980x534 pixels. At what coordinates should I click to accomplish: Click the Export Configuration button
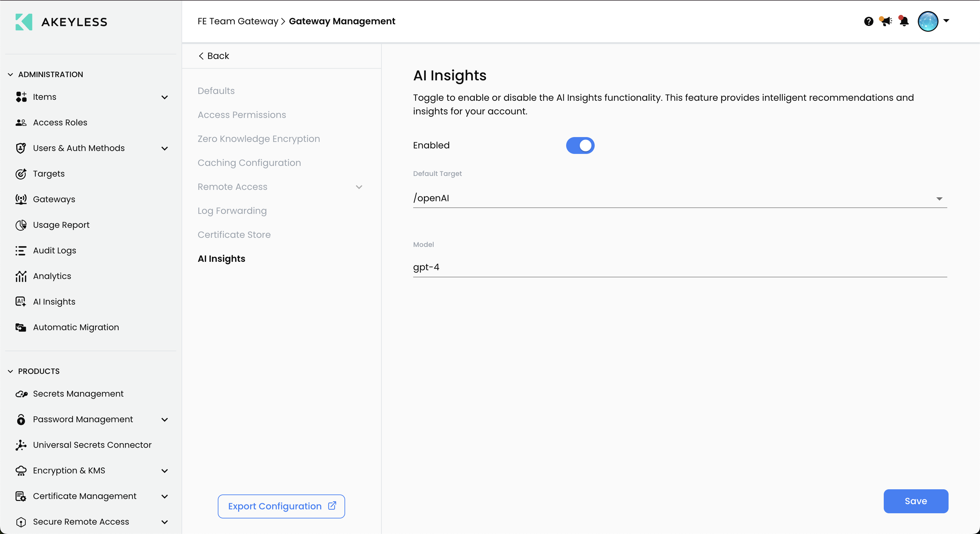(281, 506)
